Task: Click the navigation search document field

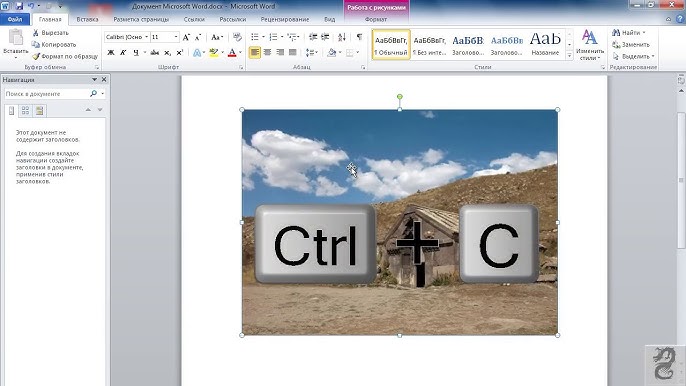Action: tap(46, 94)
